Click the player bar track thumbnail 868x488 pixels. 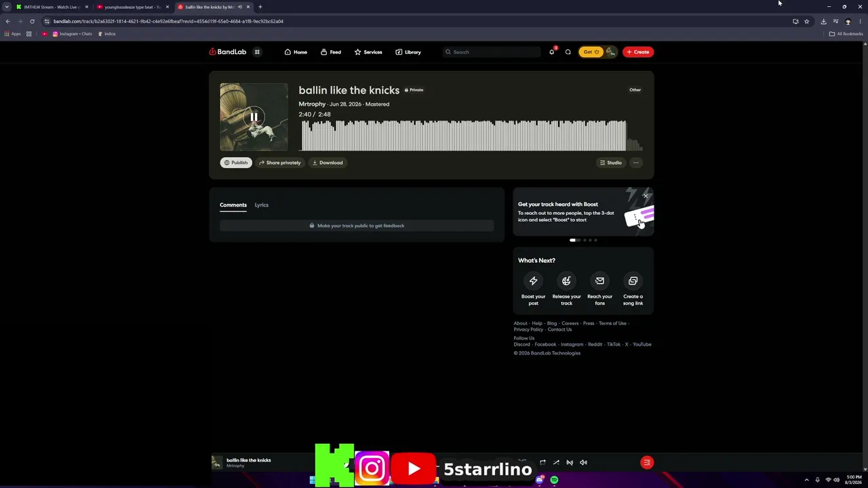click(217, 462)
